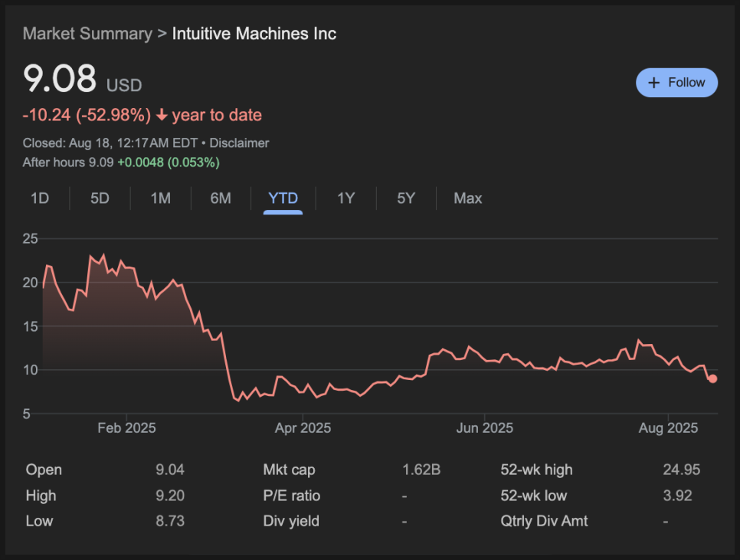Click the 9.08 price value
Viewport: 740px width, 560px height.
click(60, 78)
